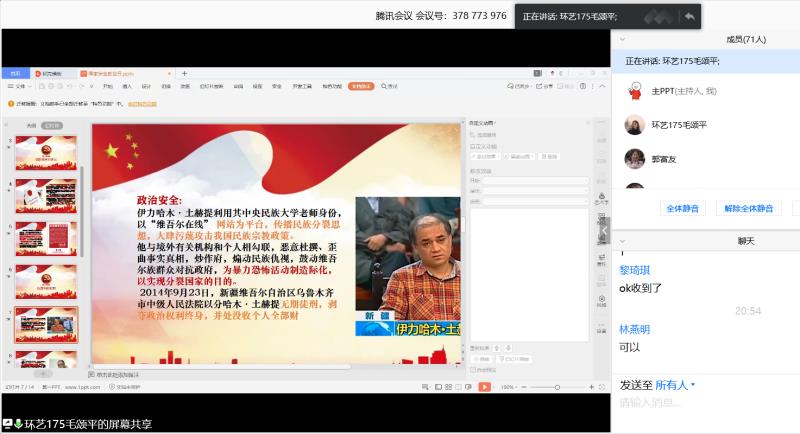The image size is (800, 434).
Task: Select member 郭富友 avatar
Action: [634, 159]
